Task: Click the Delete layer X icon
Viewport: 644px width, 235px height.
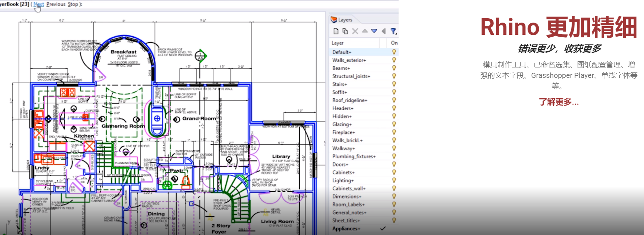Action: coord(355,31)
